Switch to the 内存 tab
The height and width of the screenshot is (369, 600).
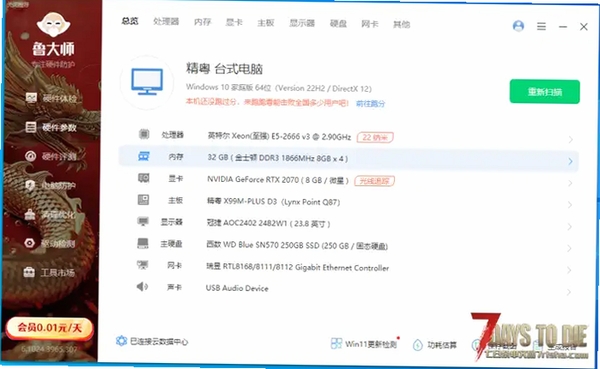[202, 22]
